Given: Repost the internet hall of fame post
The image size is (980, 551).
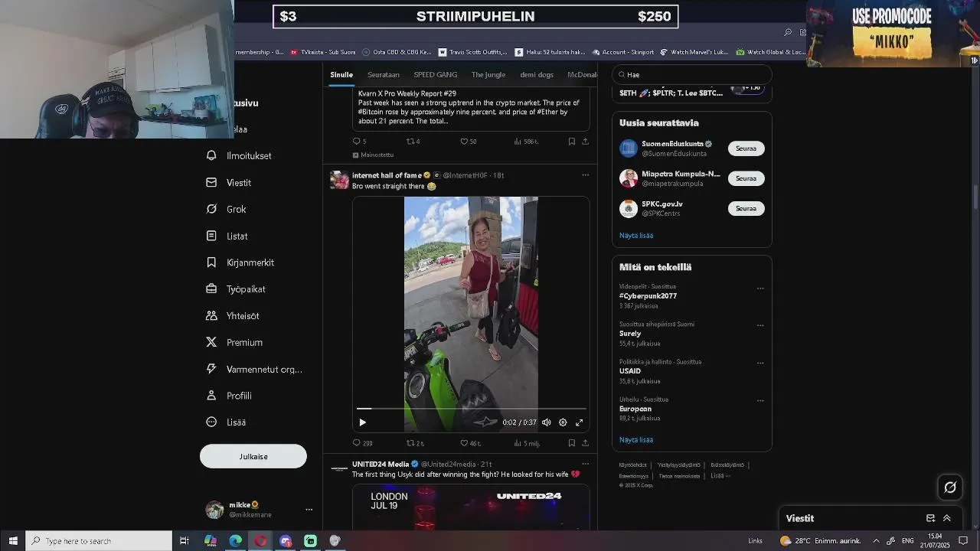Looking at the screenshot, I should [414, 443].
